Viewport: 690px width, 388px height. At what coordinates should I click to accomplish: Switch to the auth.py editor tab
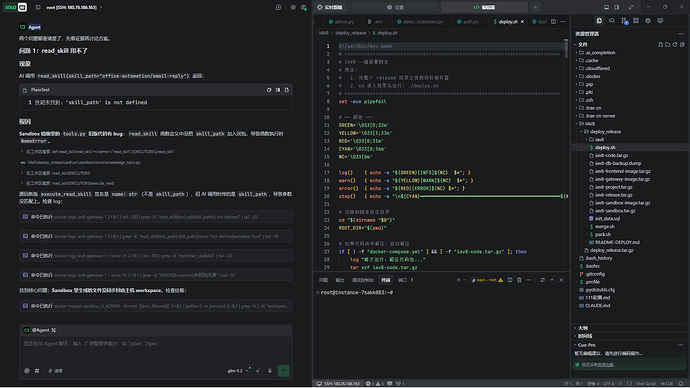tap(468, 22)
